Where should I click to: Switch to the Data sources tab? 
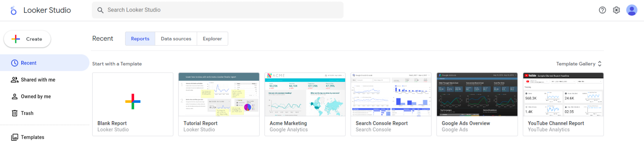(176, 39)
